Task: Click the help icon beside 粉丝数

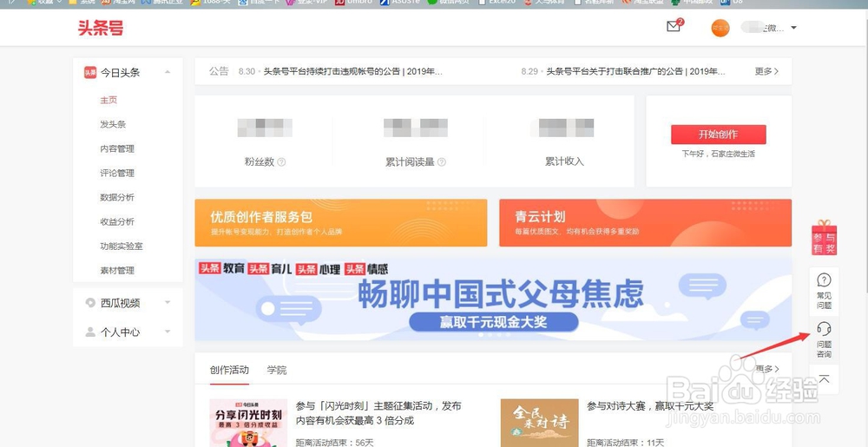Action: [x=281, y=162]
